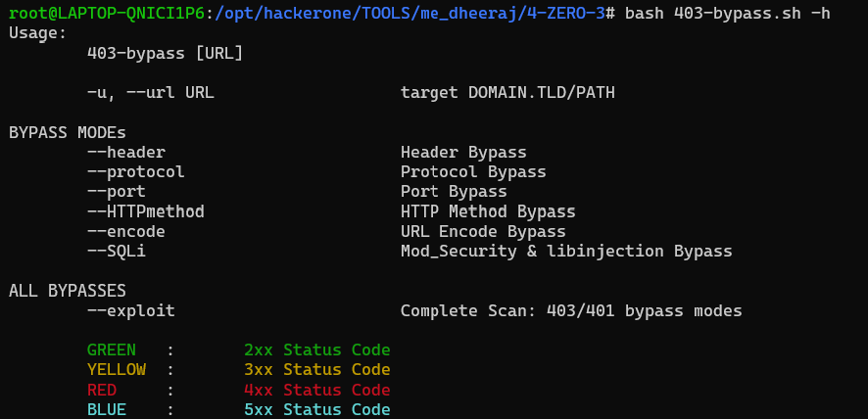Click the target DOMAIN.TLD/PATH description
The width and height of the screenshot is (868, 419).
tap(508, 92)
